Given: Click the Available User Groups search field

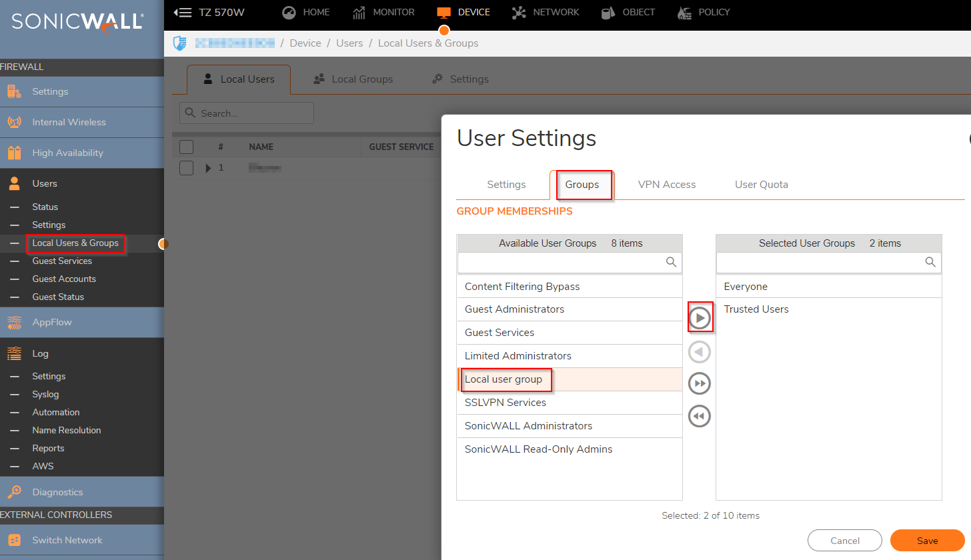Looking at the screenshot, I should point(564,263).
